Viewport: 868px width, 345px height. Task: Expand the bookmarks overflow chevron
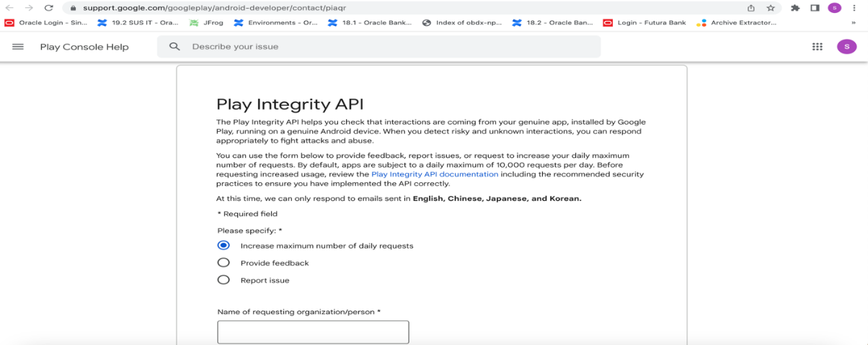[854, 23]
